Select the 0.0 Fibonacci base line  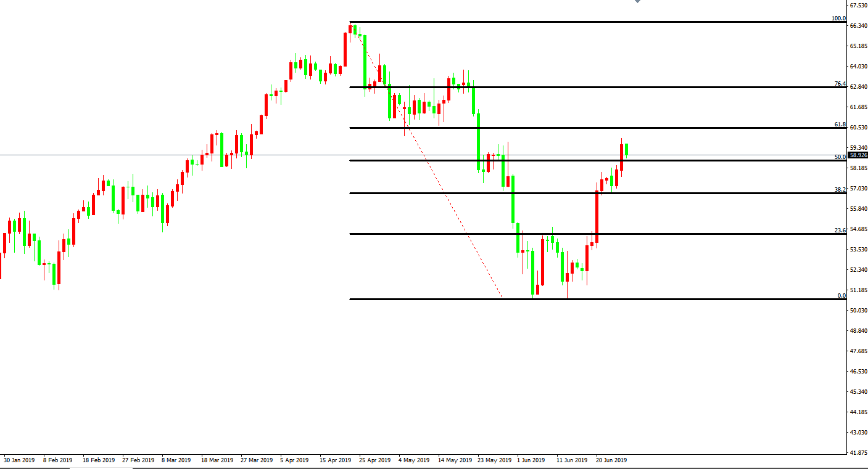(679, 299)
